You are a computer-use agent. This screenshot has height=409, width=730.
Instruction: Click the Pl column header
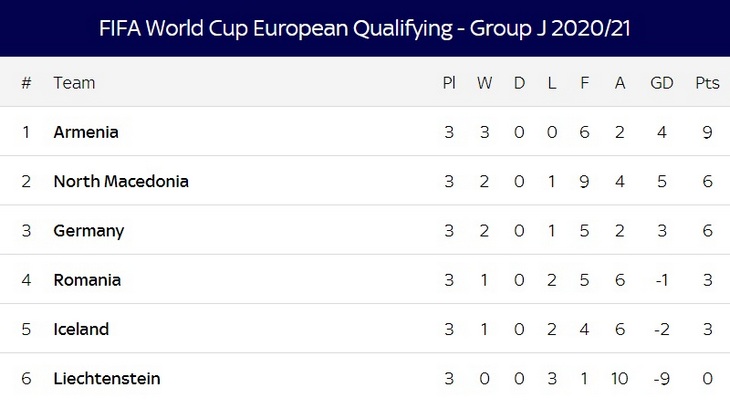[449, 83]
